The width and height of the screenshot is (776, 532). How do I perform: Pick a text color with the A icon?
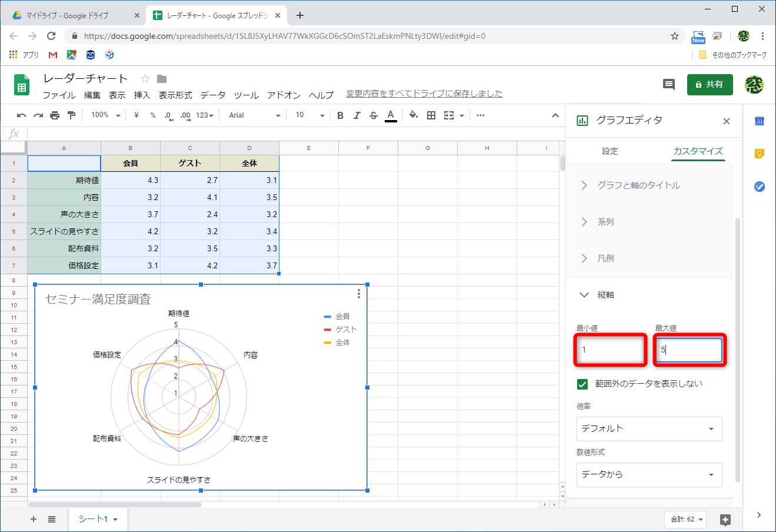click(x=391, y=115)
